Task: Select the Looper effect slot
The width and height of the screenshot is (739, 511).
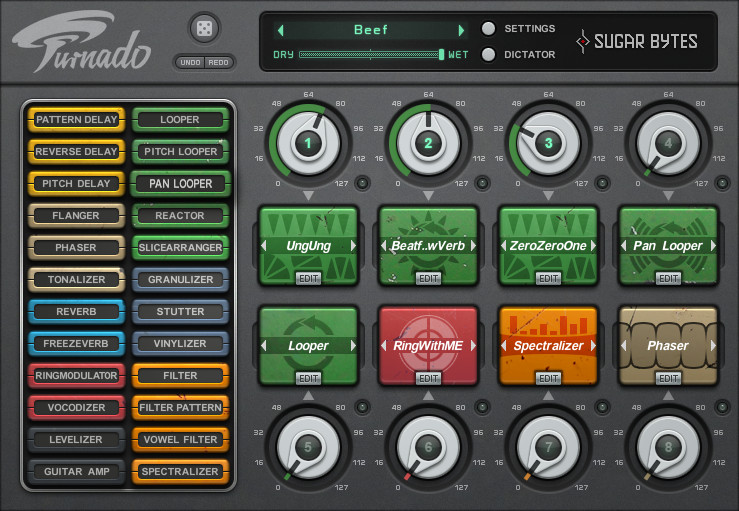Action: coord(308,346)
